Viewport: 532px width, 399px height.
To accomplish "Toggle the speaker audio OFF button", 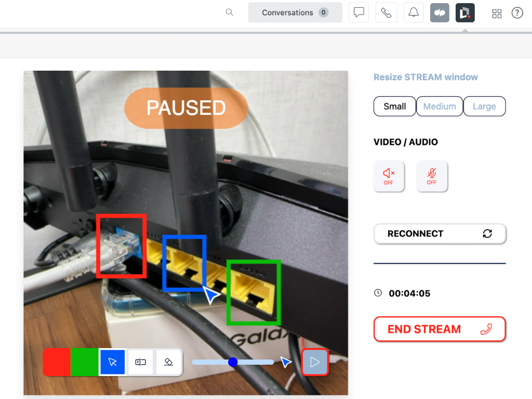I will pos(389,177).
